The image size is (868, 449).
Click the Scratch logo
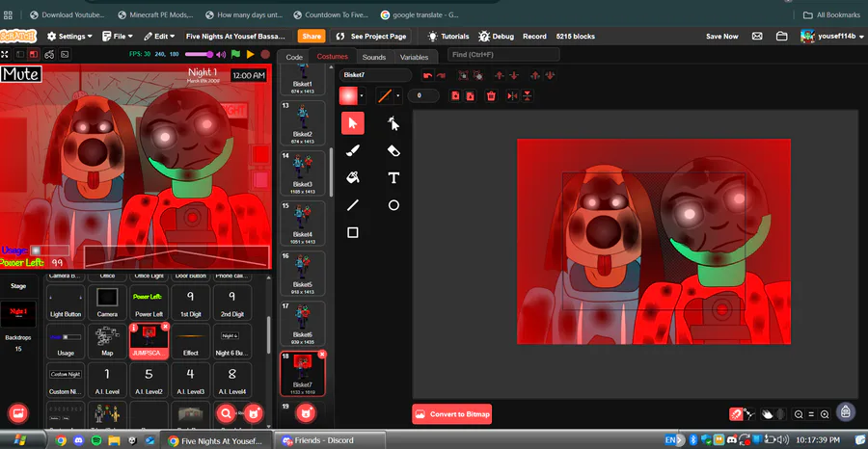click(x=18, y=36)
